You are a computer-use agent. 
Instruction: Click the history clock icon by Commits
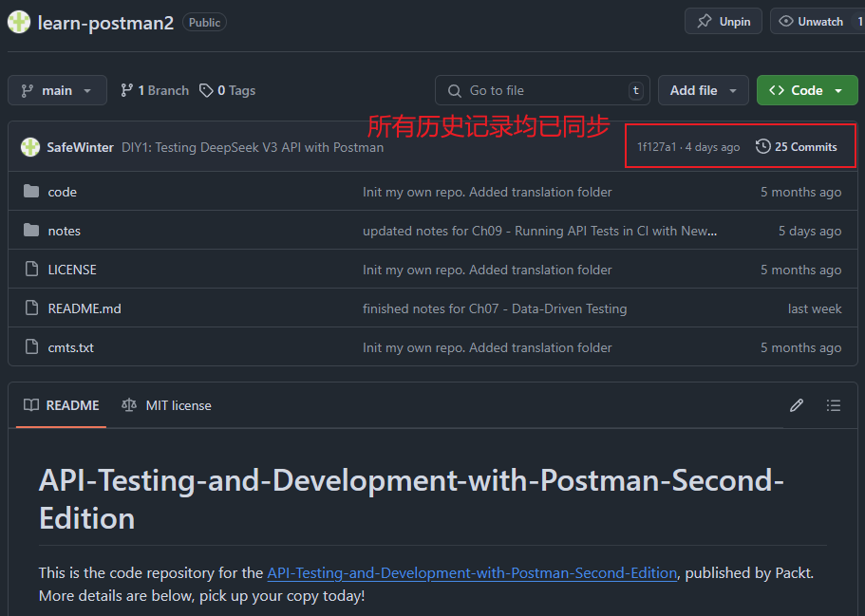(763, 147)
